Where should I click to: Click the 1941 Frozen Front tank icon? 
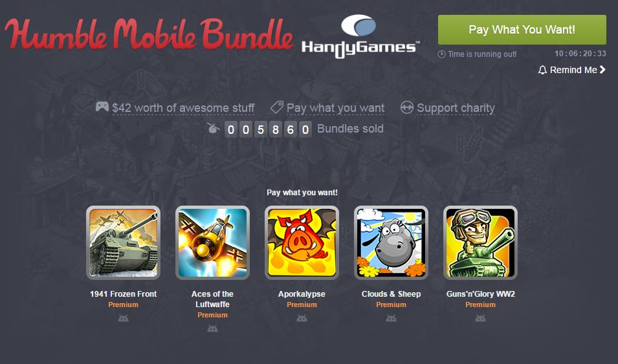(x=124, y=242)
